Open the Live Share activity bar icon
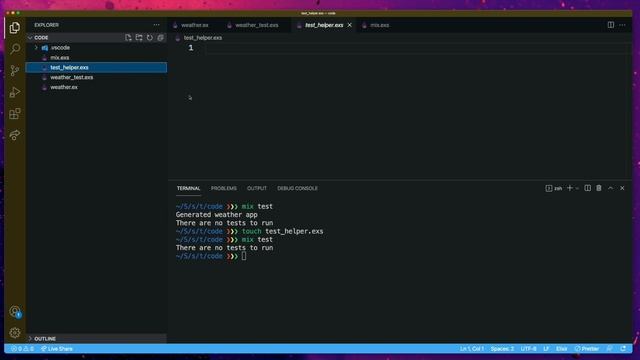This screenshot has height=360, width=640. click(x=15, y=135)
